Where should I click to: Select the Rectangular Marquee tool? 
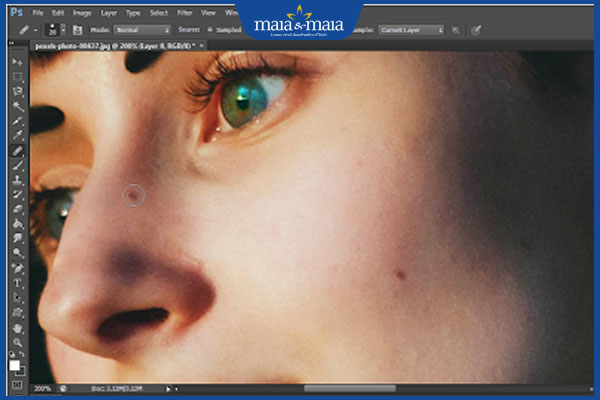(17, 77)
